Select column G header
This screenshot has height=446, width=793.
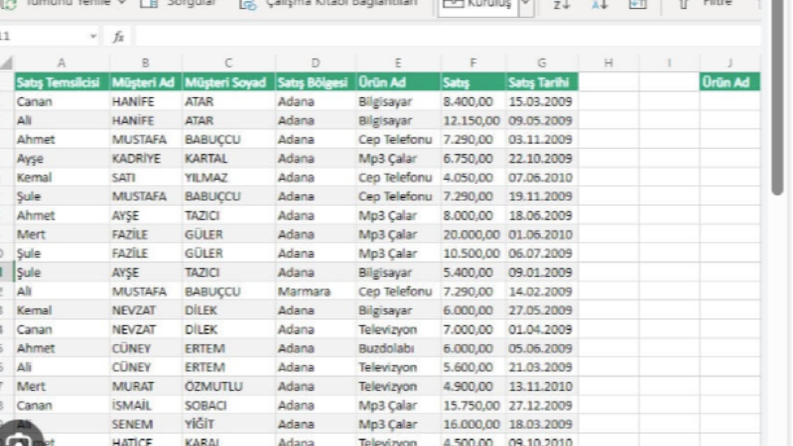click(x=542, y=63)
